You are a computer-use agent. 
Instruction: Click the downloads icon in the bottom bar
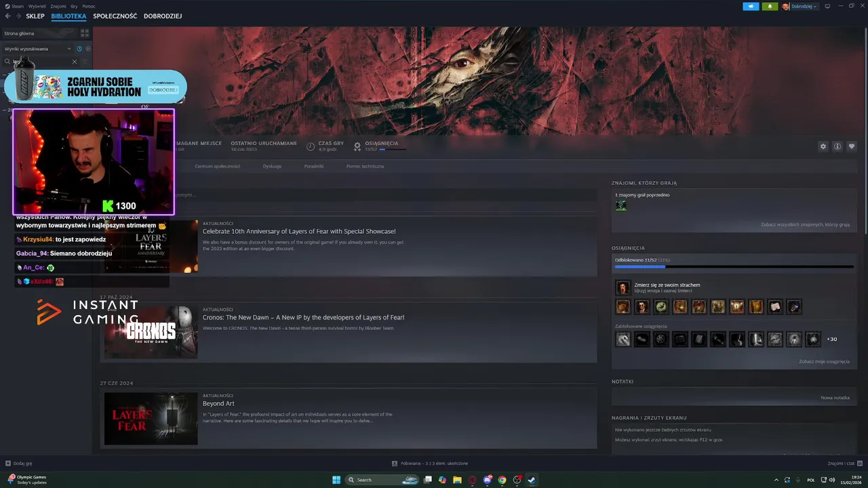[395, 464]
